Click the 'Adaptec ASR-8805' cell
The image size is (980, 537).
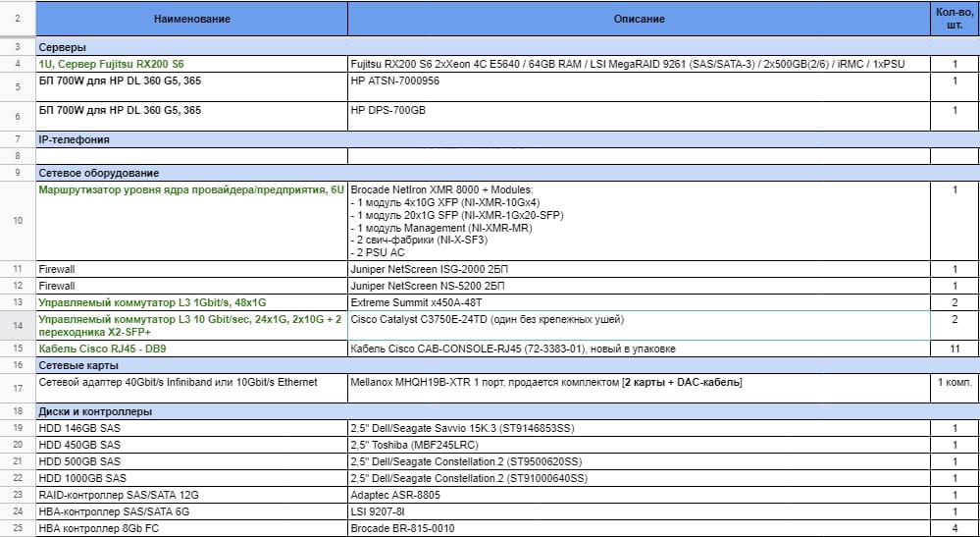click(639, 495)
